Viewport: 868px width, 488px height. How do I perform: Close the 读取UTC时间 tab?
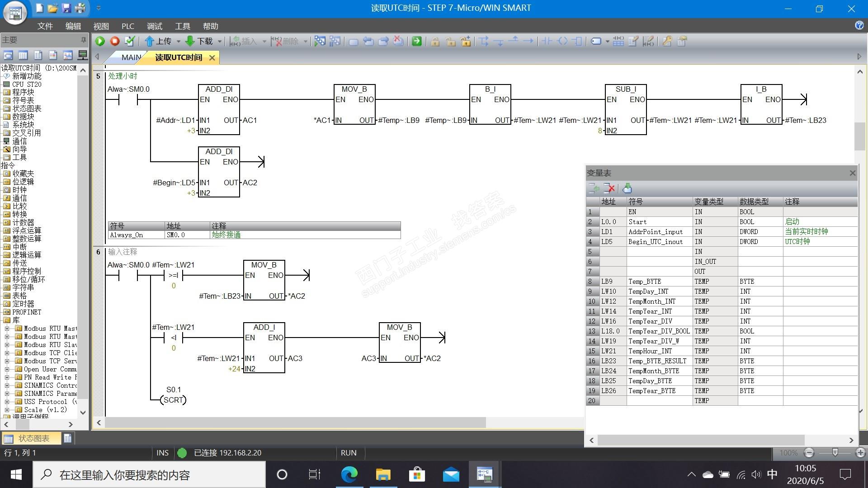tap(212, 58)
